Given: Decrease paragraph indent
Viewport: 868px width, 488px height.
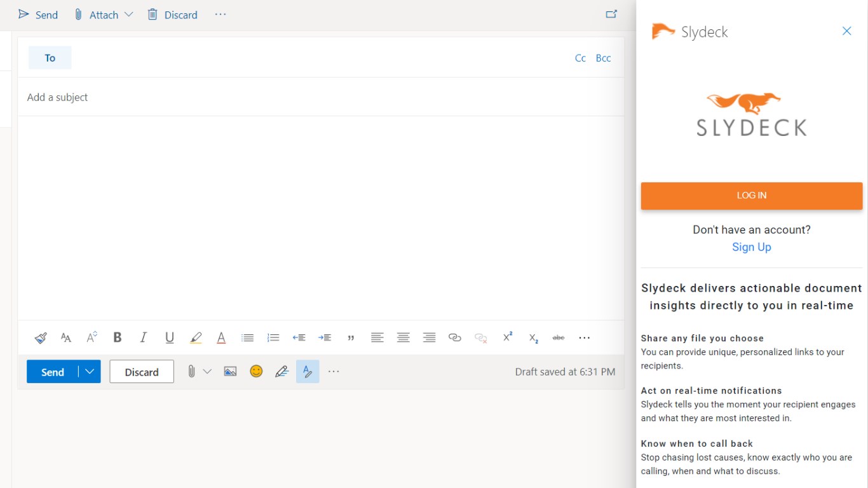Looking at the screenshot, I should point(299,338).
